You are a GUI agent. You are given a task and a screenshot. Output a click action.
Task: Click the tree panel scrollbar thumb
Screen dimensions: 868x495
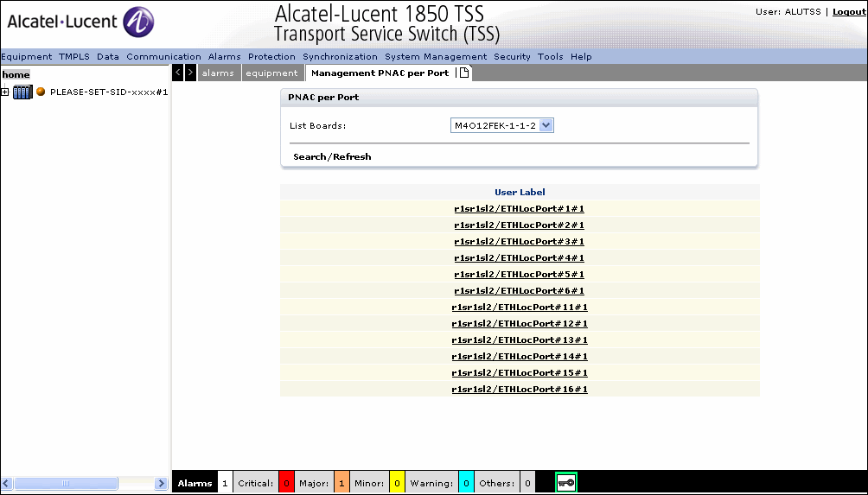[66, 484]
